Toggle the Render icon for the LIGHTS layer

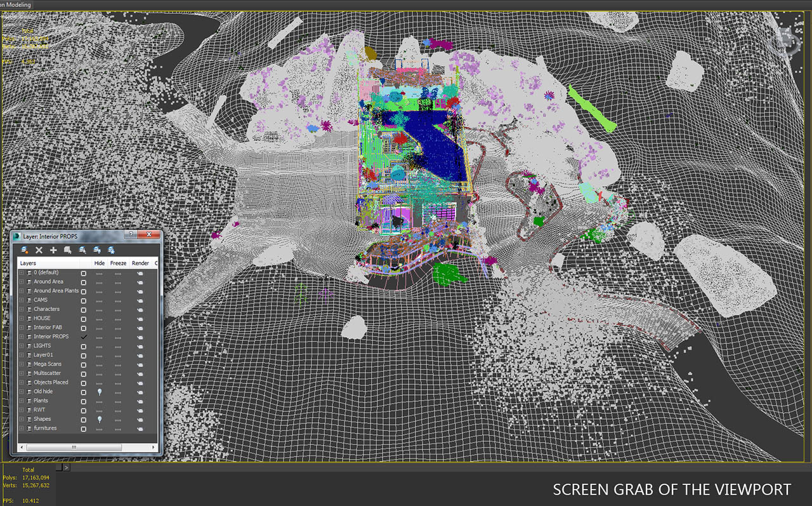[x=140, y=346]
